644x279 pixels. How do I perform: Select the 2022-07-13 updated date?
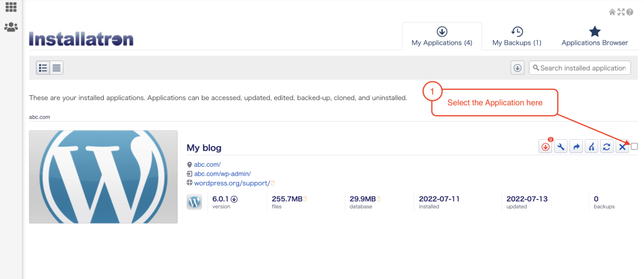(527, 199)
